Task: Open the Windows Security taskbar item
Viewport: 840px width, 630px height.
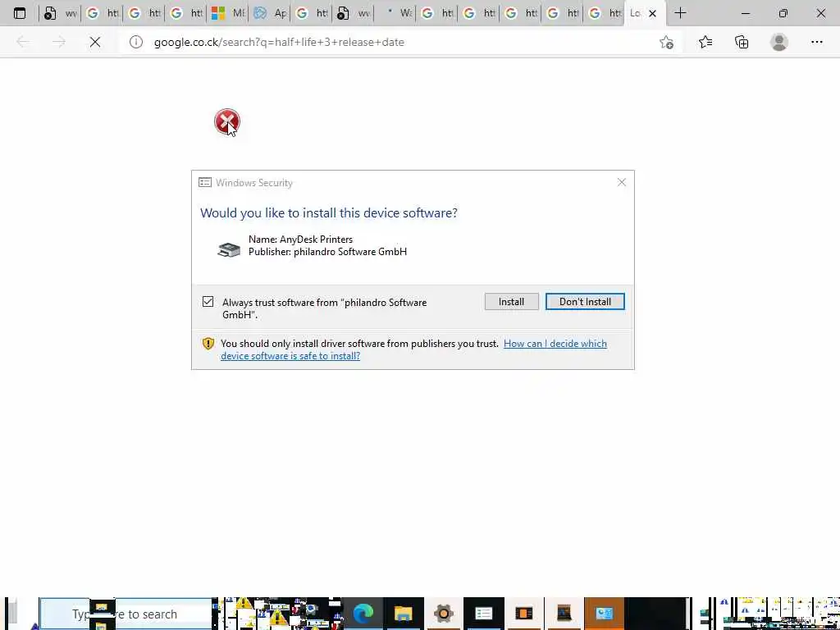Action: click(x=483, y=614)
